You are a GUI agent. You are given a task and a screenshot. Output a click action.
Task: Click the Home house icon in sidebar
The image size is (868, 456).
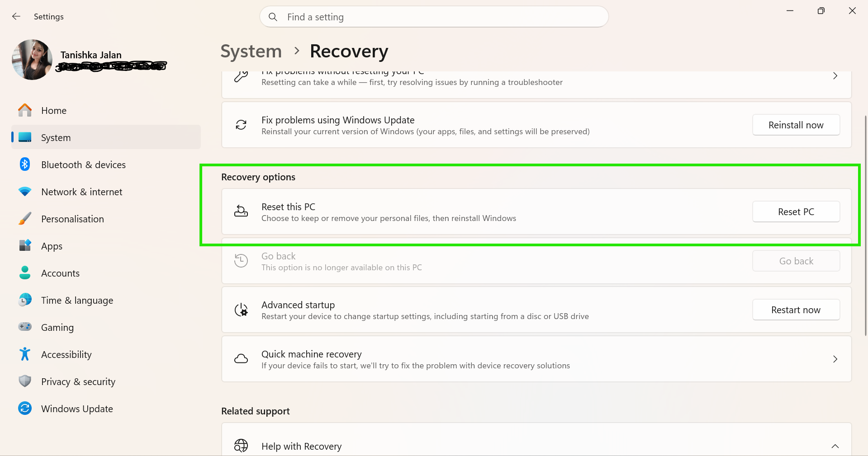25,110
